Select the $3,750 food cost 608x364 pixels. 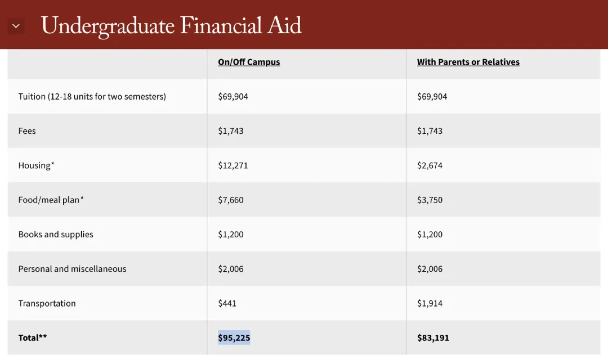click(x=430, y=200)
